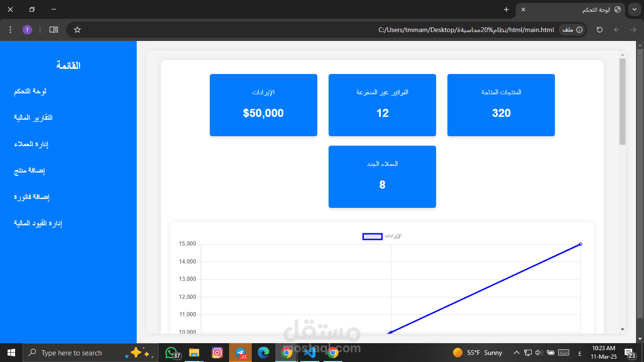Click the inner panel scrollbar thumb

pos(622,101)
